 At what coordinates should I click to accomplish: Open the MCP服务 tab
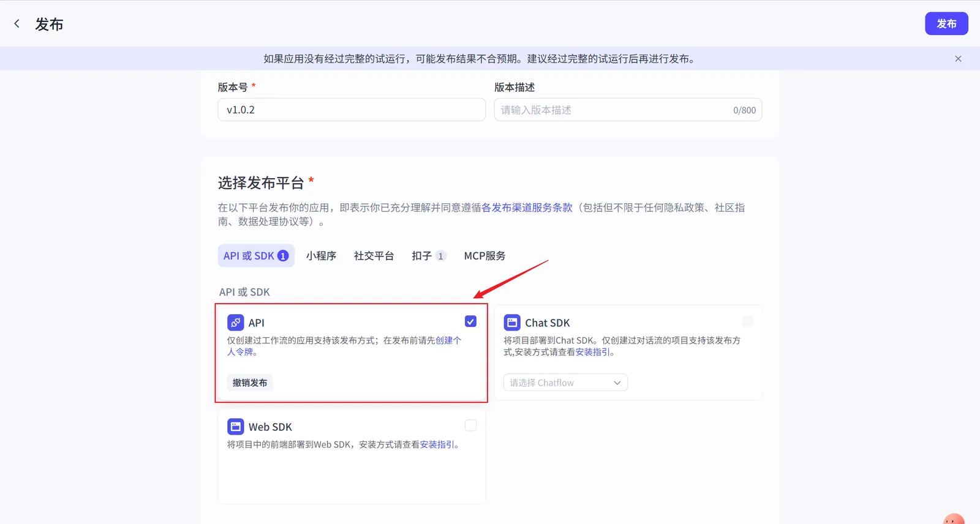[484, 256]
